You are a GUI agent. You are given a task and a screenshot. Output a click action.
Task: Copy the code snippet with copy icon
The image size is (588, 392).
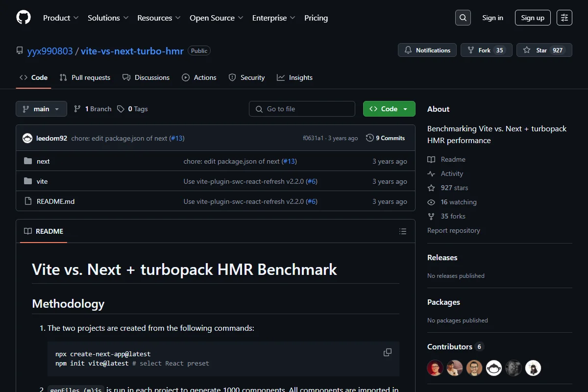(388, 352)
